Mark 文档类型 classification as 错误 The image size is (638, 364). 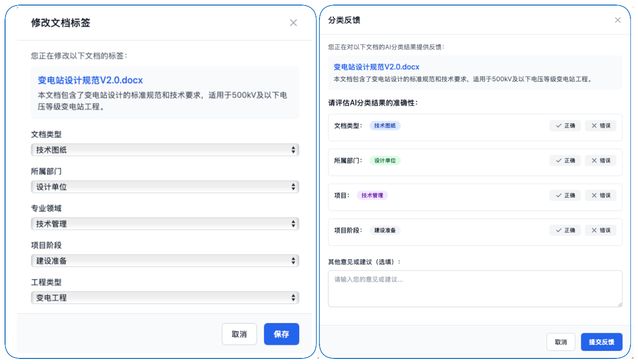601,126
